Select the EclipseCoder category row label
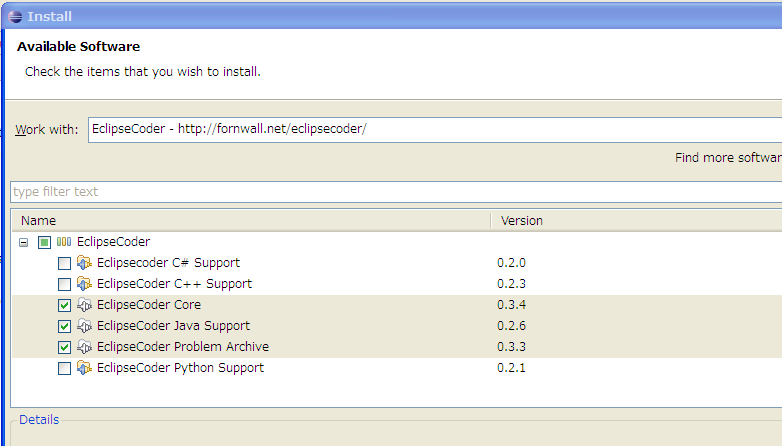The width and height of the screenshot is (782, 446). [x=113, y=242]
